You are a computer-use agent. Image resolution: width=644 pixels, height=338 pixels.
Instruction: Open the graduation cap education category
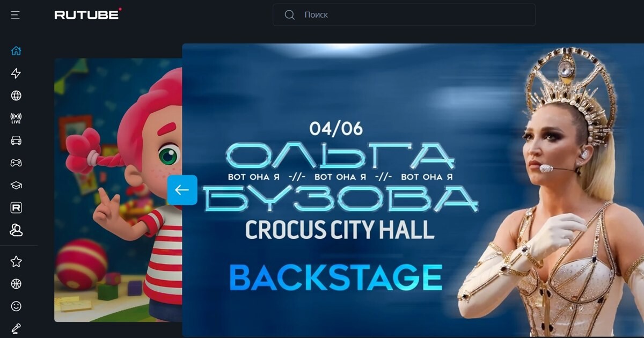point(16,185)
